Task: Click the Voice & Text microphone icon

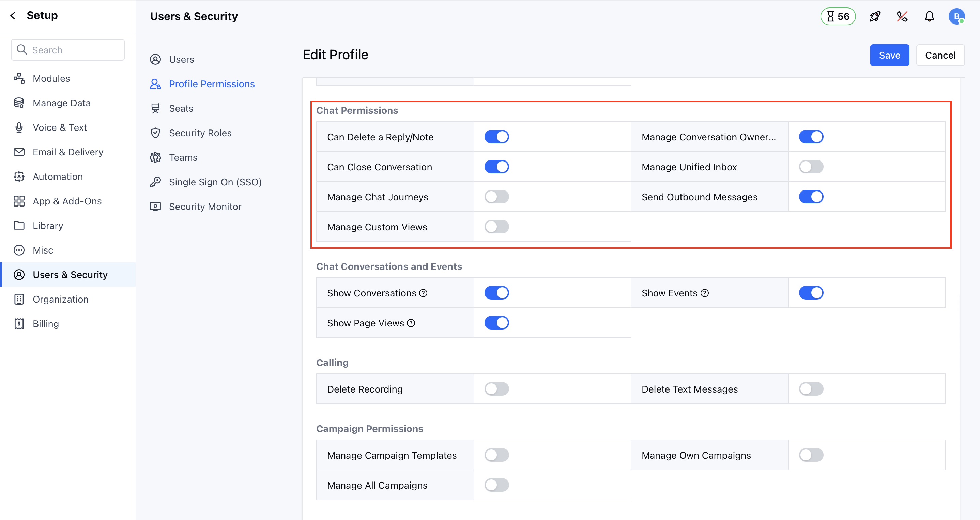Action: tap(19, 127)
